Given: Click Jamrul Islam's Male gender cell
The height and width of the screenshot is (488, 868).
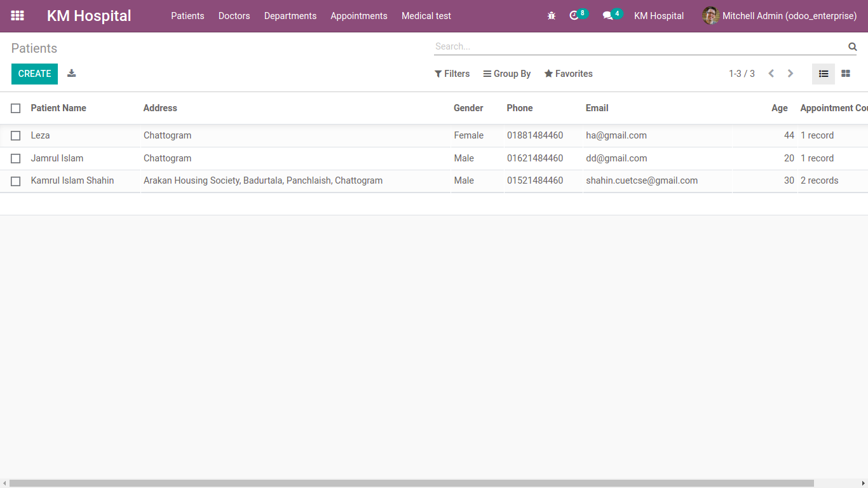Looking at the screenshot, I should pos(464,158).
